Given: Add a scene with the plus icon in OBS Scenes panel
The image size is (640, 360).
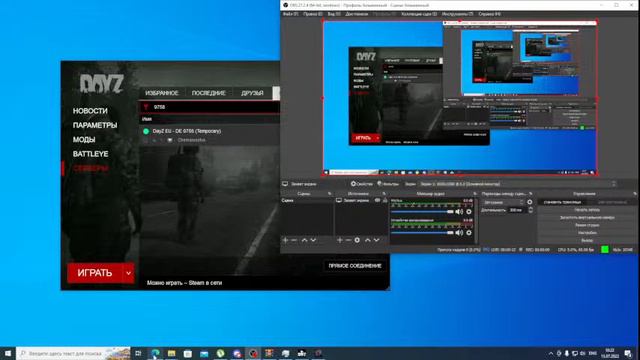Looking at the screenshot, I should tap(285, 240).
